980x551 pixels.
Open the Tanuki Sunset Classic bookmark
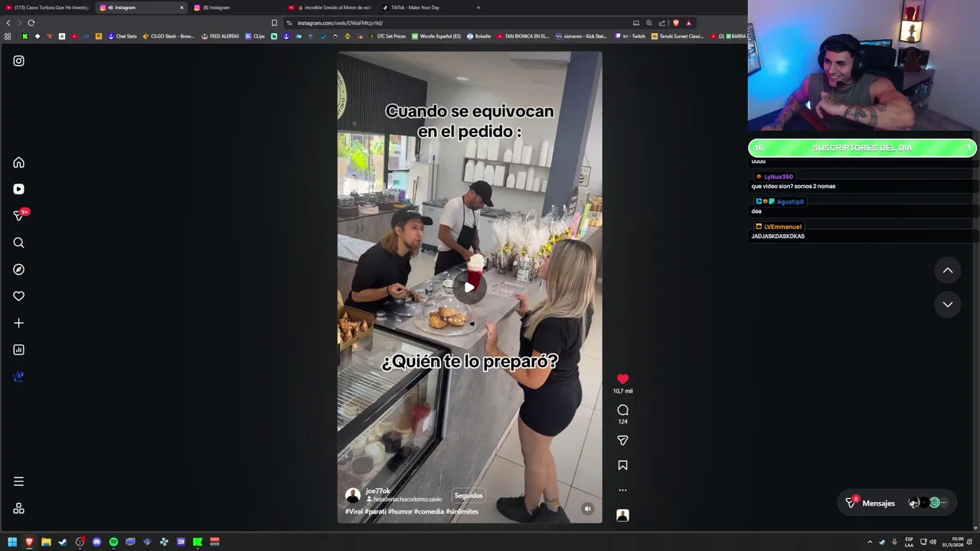(x=678, y=36)
